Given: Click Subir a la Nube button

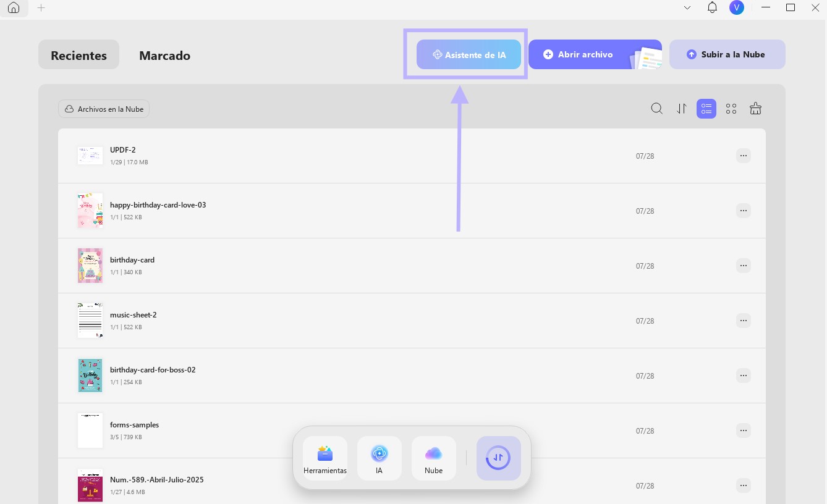Looking at the screenshot, I should pos(727,54).
